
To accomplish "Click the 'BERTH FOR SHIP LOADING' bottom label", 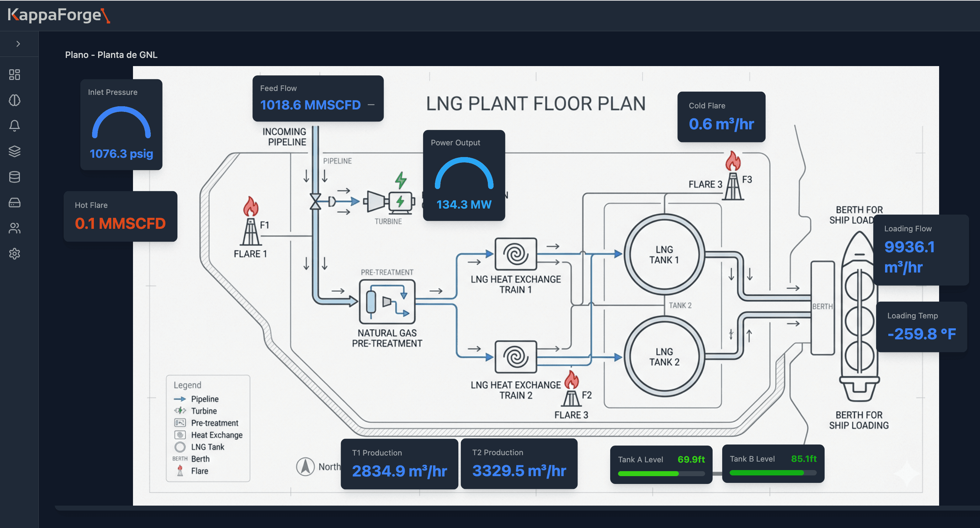I will click(x=859, y=420).
